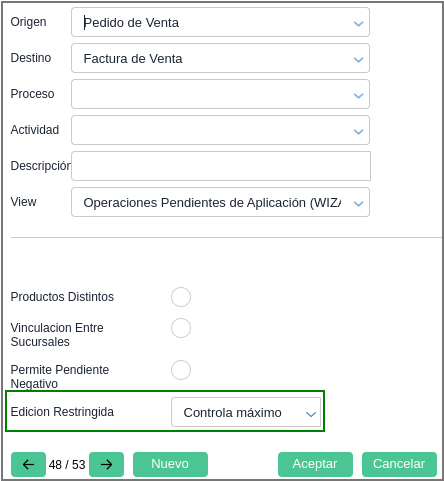Open Operaciones Pendientes de Aplicación view combo
444x481 pixels.
point(220,202)
